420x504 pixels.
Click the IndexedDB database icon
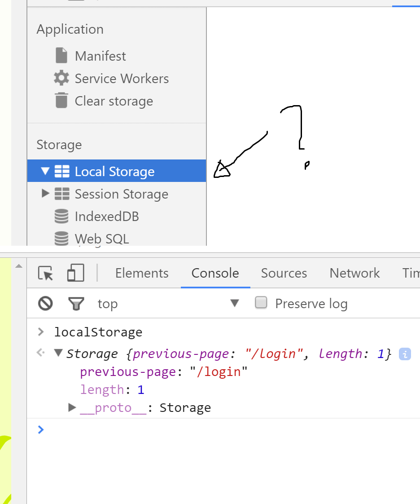click(x=61, y=216)
